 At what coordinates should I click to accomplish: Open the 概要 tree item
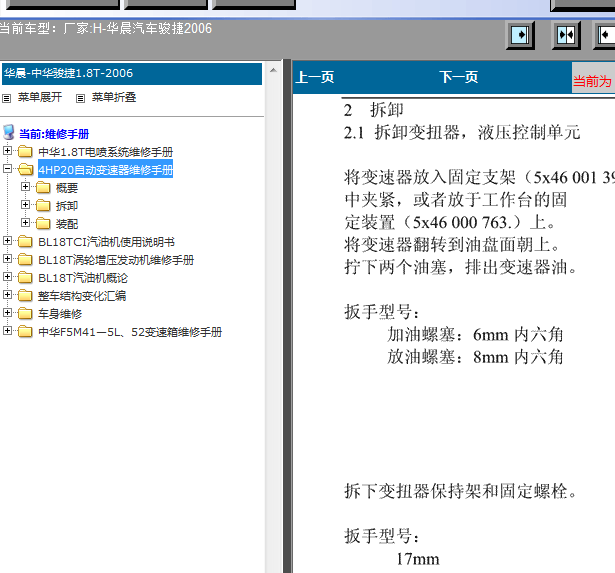[x=67, y=188]
